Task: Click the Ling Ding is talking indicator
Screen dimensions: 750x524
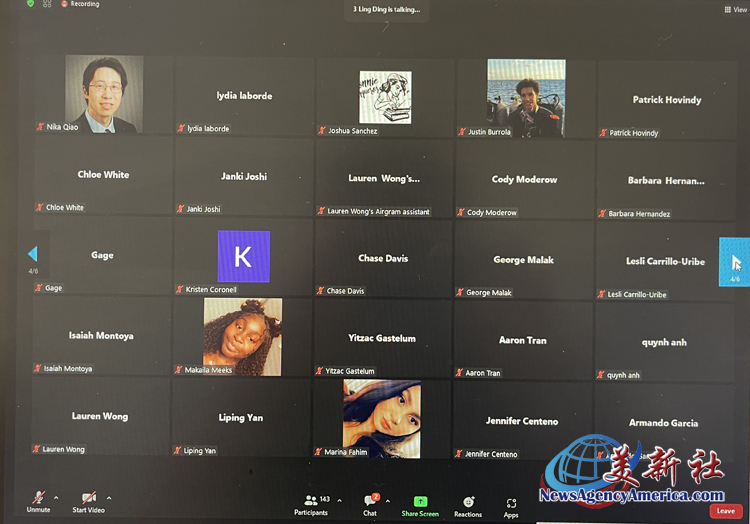Action: 386,9
